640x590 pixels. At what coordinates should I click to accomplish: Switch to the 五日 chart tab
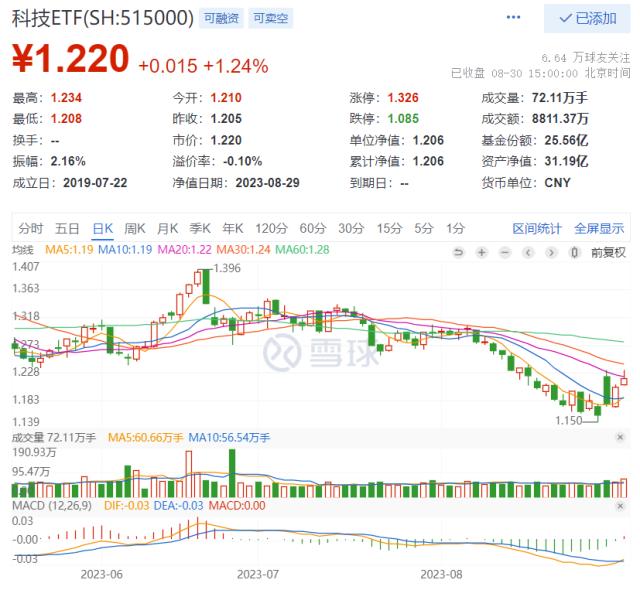click(67, 228)
